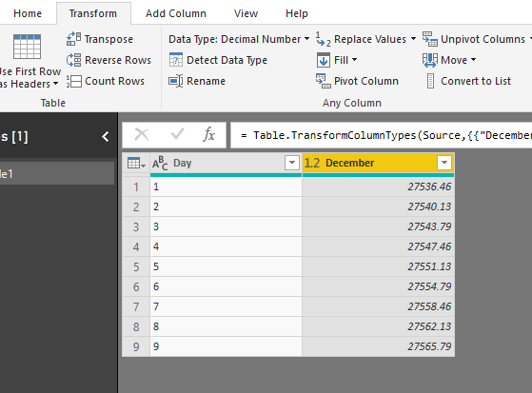The width and height of the screenshot is (532, 393).
Task: Click the 1.2 decimal type icon on December column
Action: [x=312, y=164]
